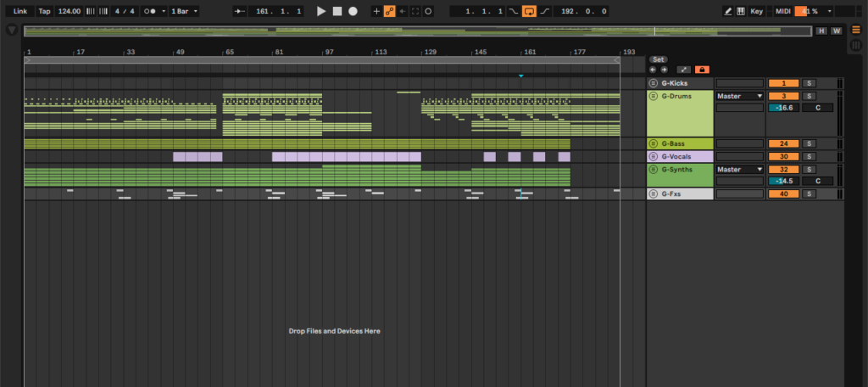Click the Set locator button
The image size is (868, 387).
coord(659,59)
